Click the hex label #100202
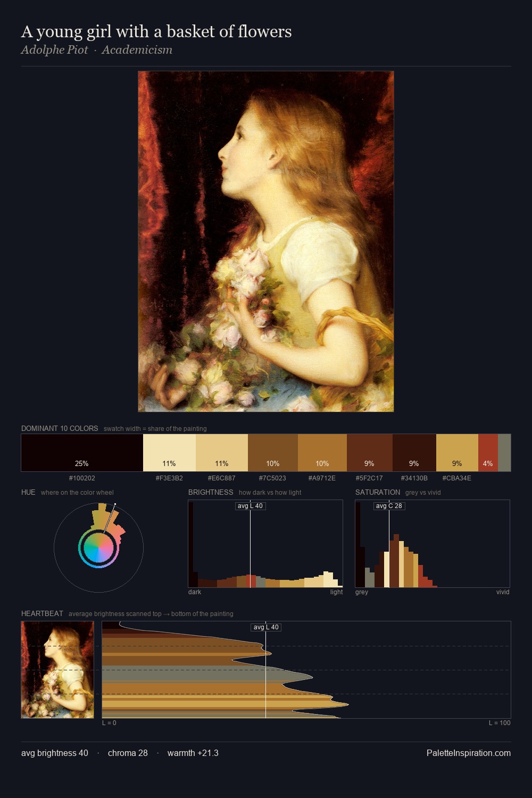 coord(82,478)
